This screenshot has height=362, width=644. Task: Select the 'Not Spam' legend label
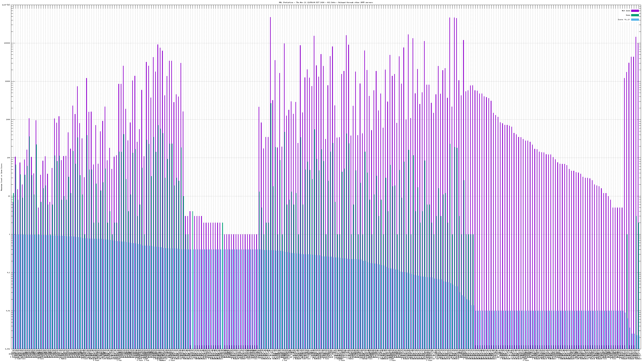626,11
